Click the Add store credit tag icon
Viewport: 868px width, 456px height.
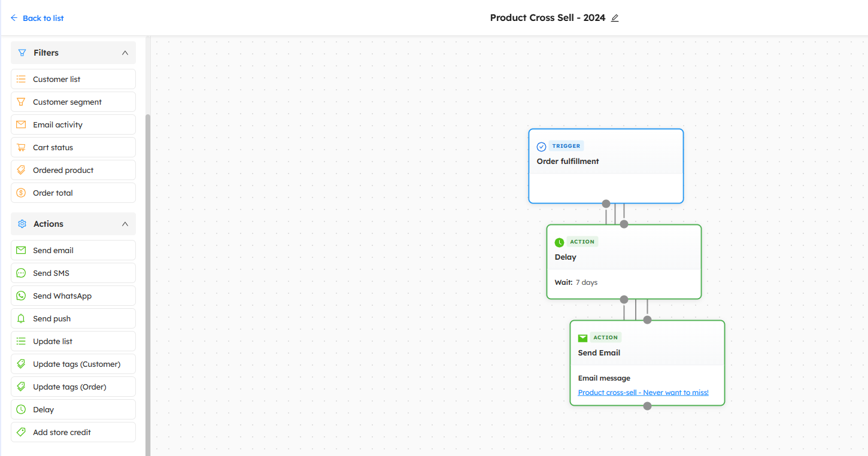[x=22, y=432]
